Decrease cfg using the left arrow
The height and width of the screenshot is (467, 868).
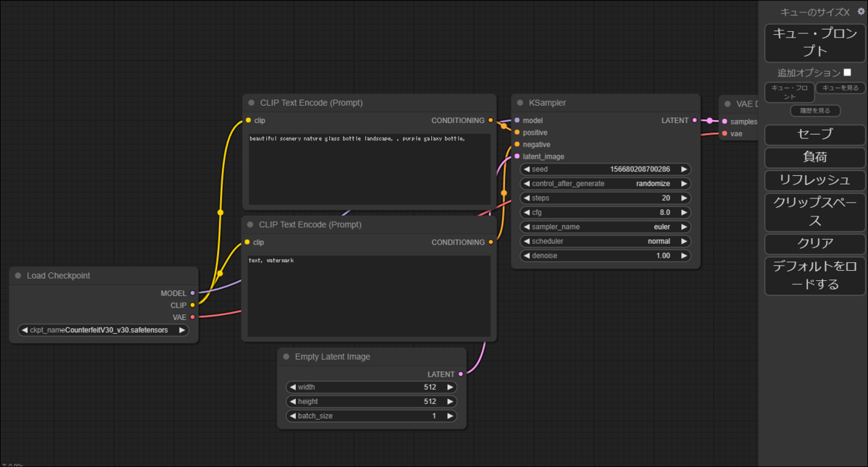pos(527,212)
